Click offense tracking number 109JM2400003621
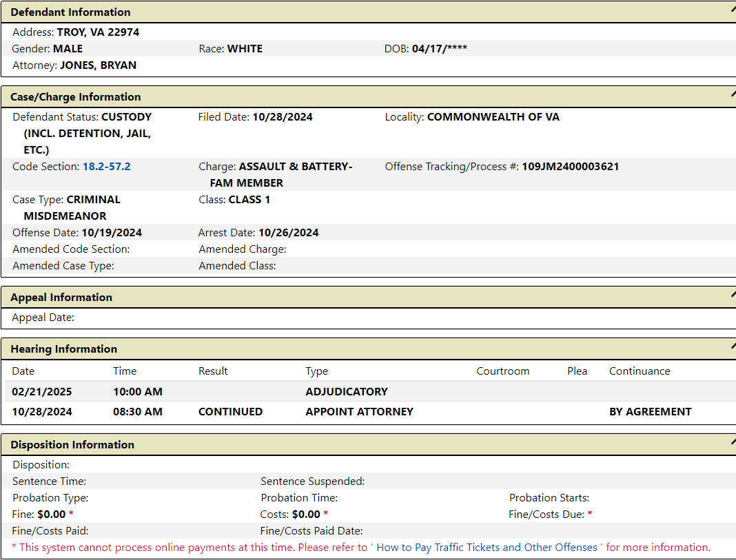Screen dimensions: 736x560 pos(571,167)
